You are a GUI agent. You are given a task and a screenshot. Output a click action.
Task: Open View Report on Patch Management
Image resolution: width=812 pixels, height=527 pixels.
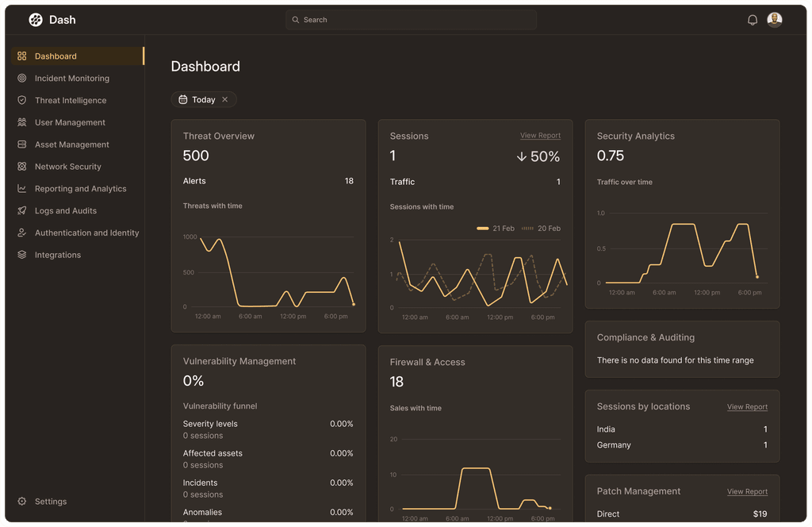click(747, 491)
